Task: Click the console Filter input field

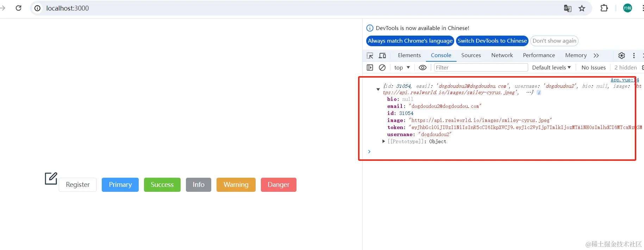Action: pyautogui.click(x=481, y=68)
